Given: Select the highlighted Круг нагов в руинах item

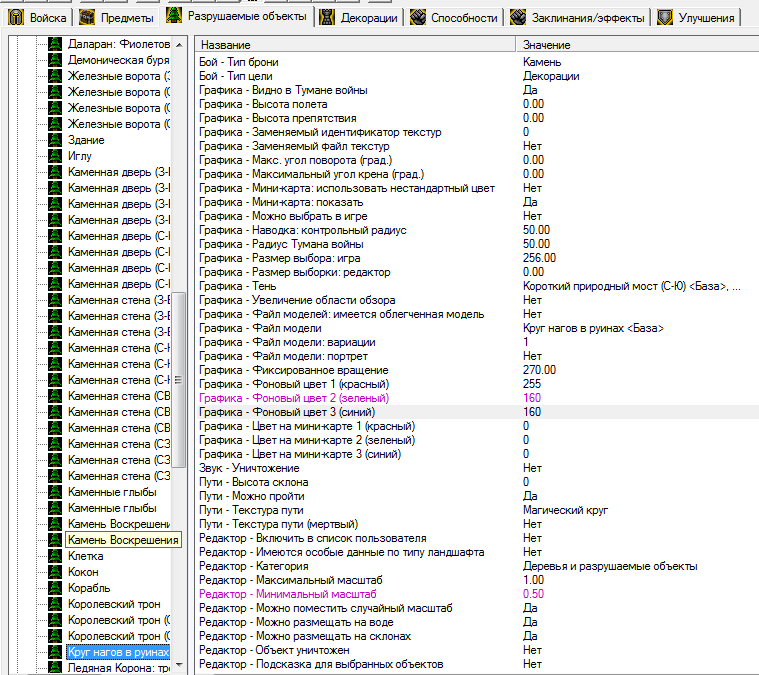Looking at the screenshot, I should [x=118, y=652].
